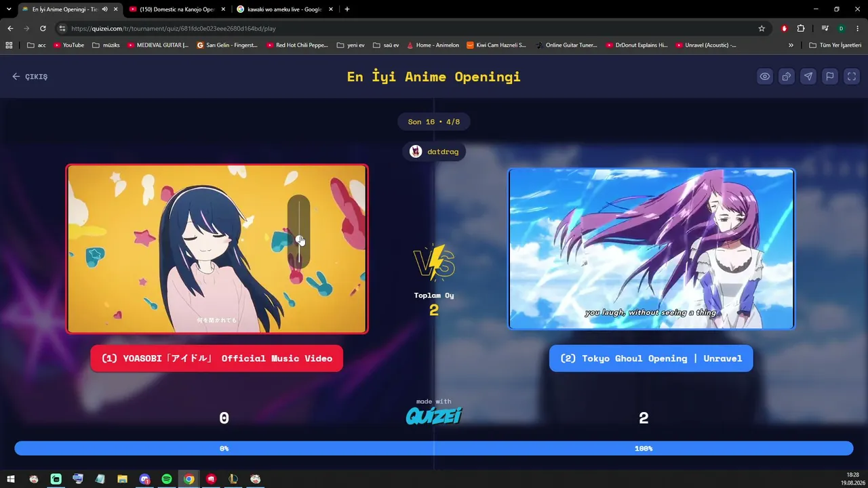Open the Tüm Yer İşaretleri folder
This screenshot has height=488, width=868.
point(835,45)
